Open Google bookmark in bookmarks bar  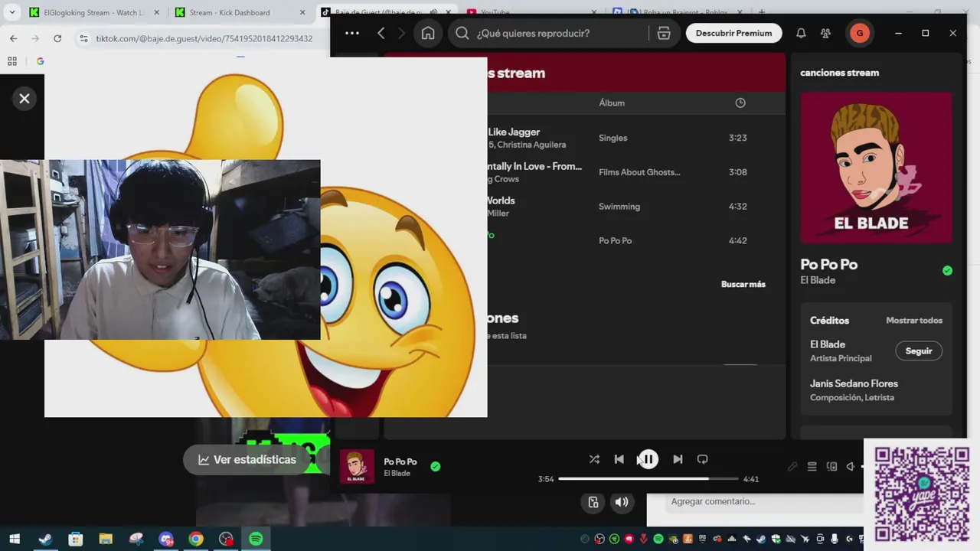click(40, 61)
